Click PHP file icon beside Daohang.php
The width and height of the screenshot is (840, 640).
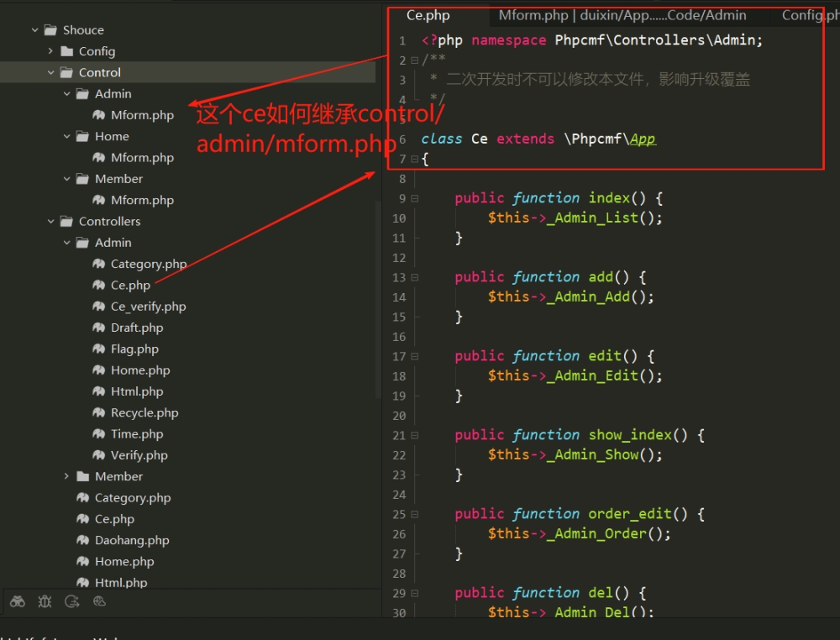[82, 540]
